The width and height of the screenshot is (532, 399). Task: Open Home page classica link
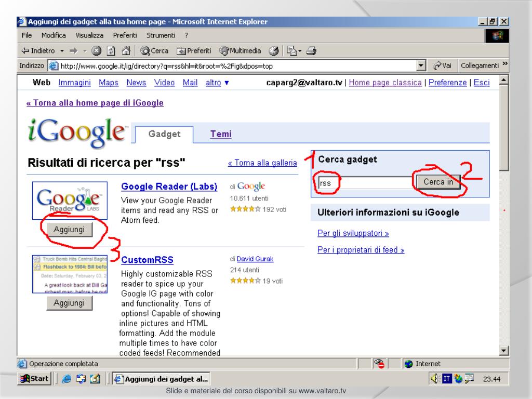coord(385,83)
